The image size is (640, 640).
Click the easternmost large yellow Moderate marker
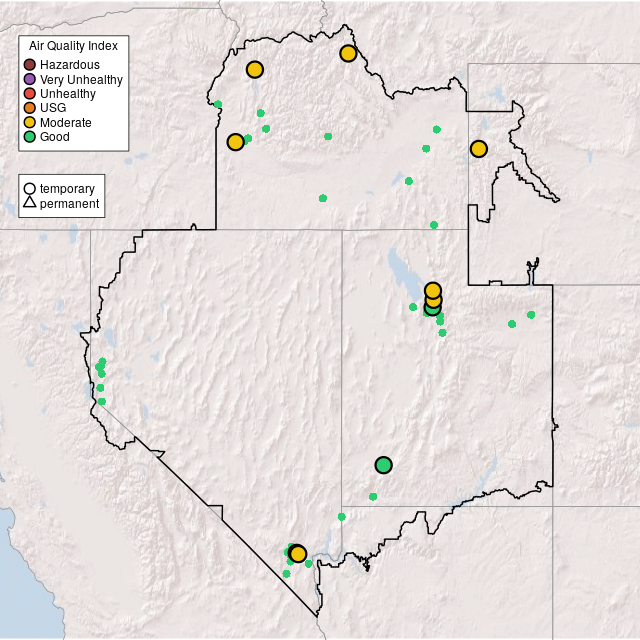tap(479, 149)
